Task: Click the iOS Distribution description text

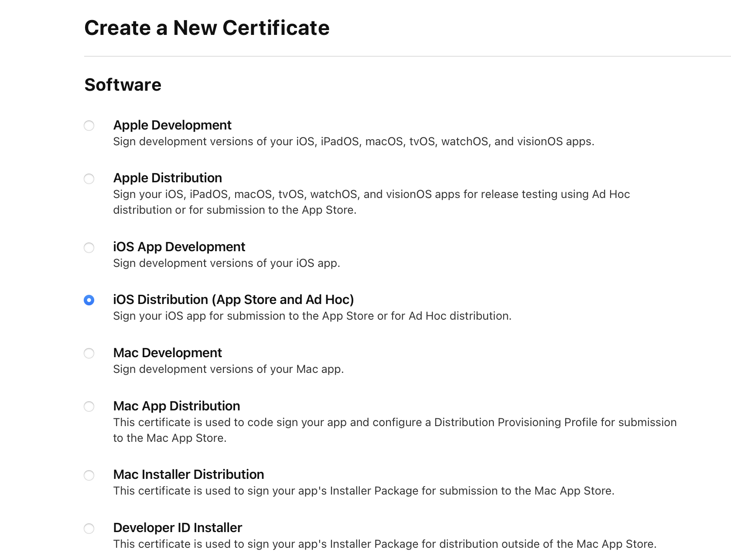Action: coord(312,316)
